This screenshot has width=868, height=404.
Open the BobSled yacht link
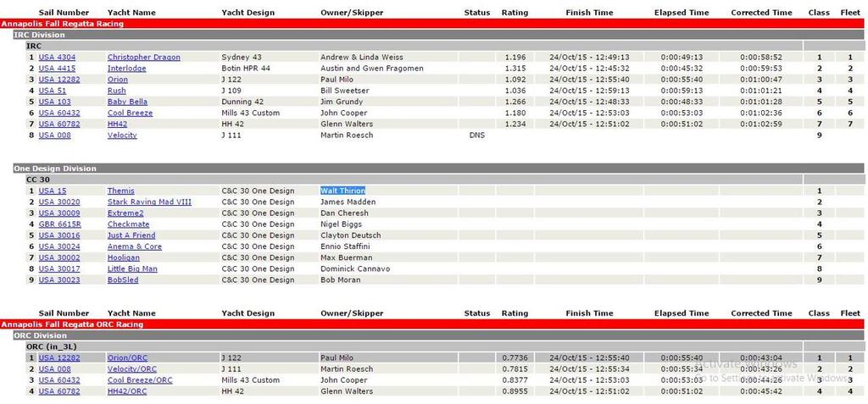click(123, 279)
